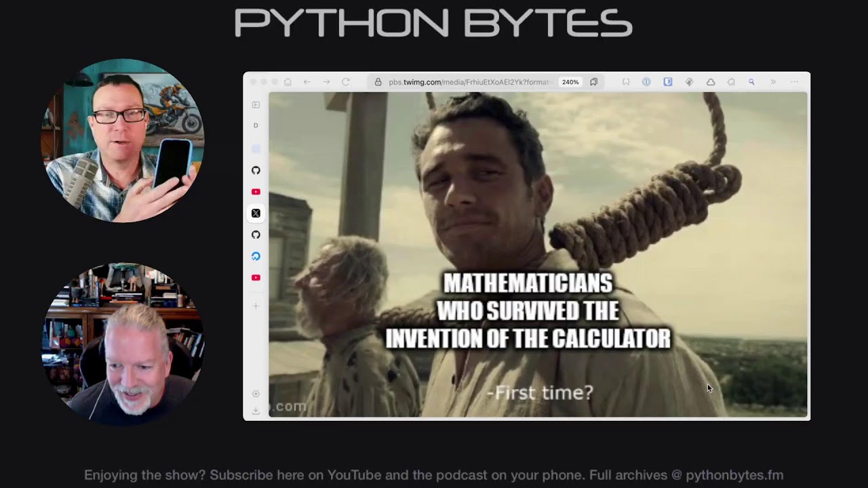Click the magnifier extension icon in toolbar
This screenshot has width=868, height=488.
pyautogui.click(x=751, y=82)
